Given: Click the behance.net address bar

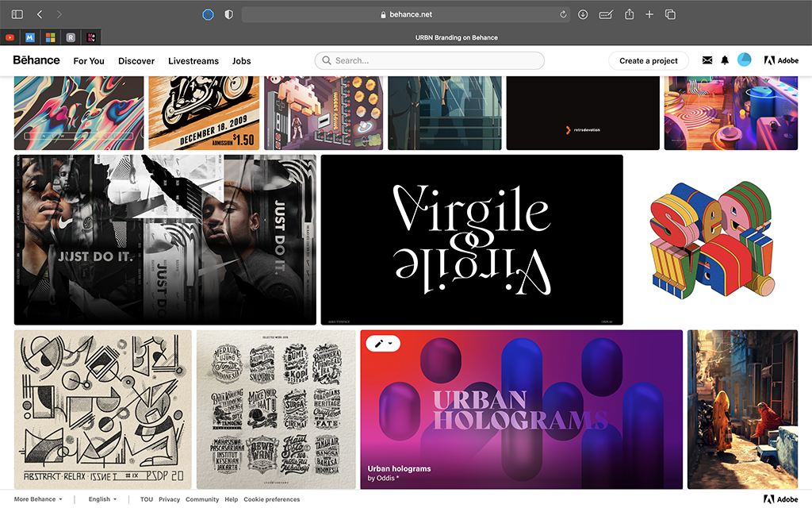Looking at the screenshot, I should coord(405,14).
